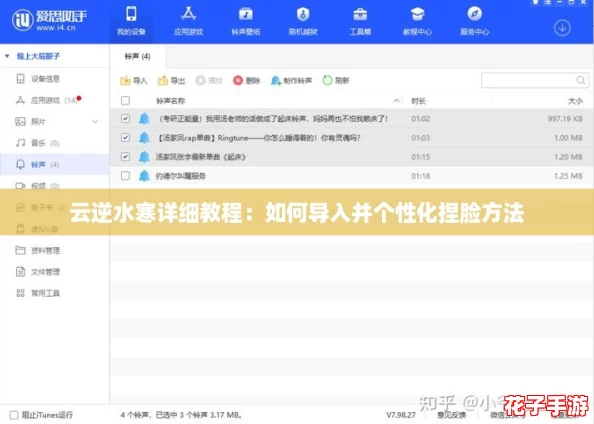This screenshot has width=594, height=424.
Task: Sort by the 铃声名称 name column
Action: pyautogui.click(x=170, y=101)
